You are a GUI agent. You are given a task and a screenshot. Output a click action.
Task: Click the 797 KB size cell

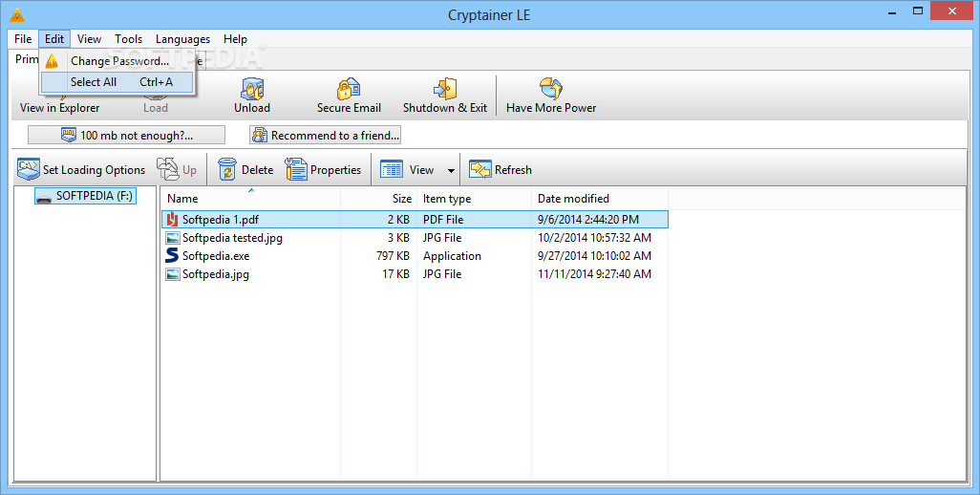pyautogui.click(x=393, y=256)
